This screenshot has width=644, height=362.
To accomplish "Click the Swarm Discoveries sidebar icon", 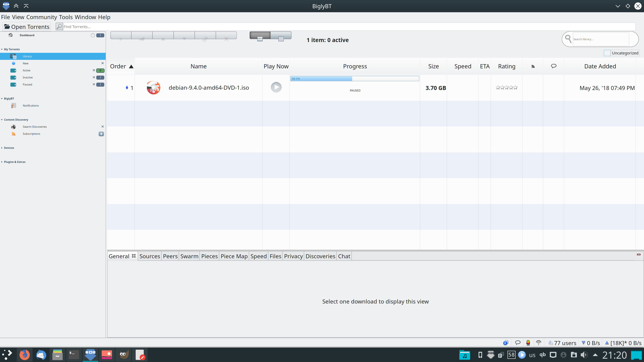I will click(13, 127).
